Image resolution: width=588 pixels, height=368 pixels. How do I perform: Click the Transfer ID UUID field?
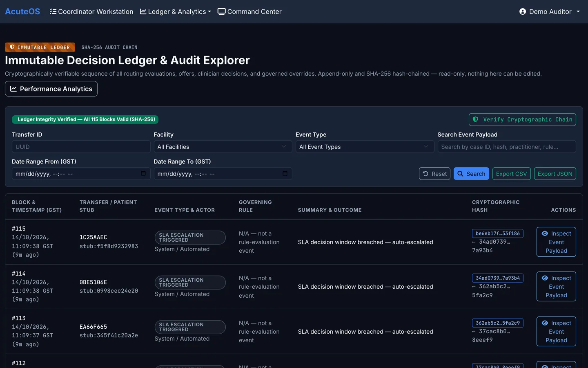(x=81, y=147)
